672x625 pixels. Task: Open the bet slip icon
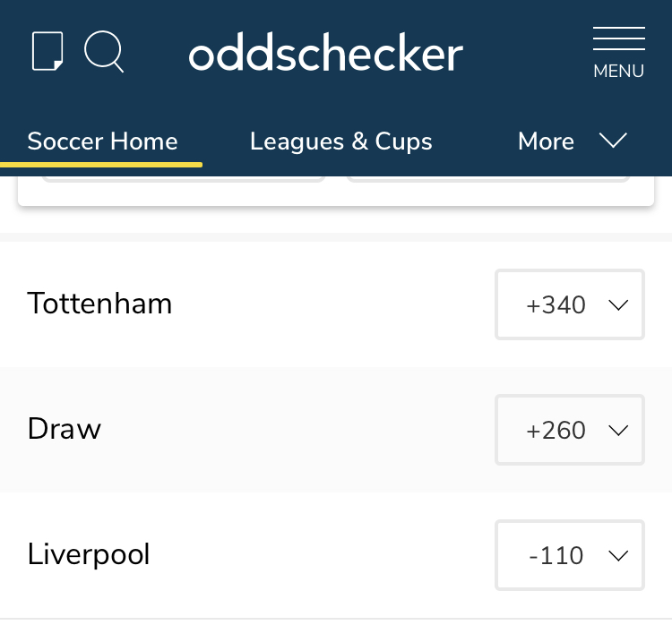[x=47, y=51]
